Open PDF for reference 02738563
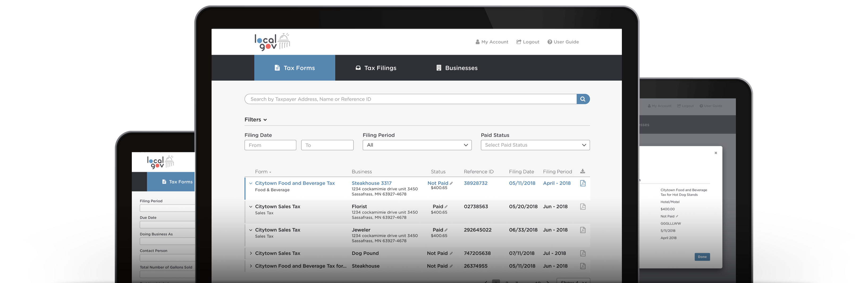868x283 pixels. [583, 207]
